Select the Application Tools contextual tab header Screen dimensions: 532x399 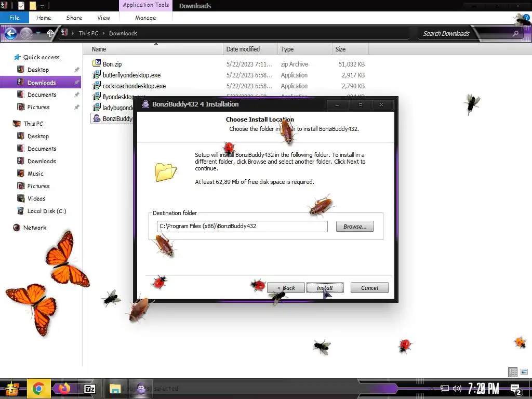(146, 5)
